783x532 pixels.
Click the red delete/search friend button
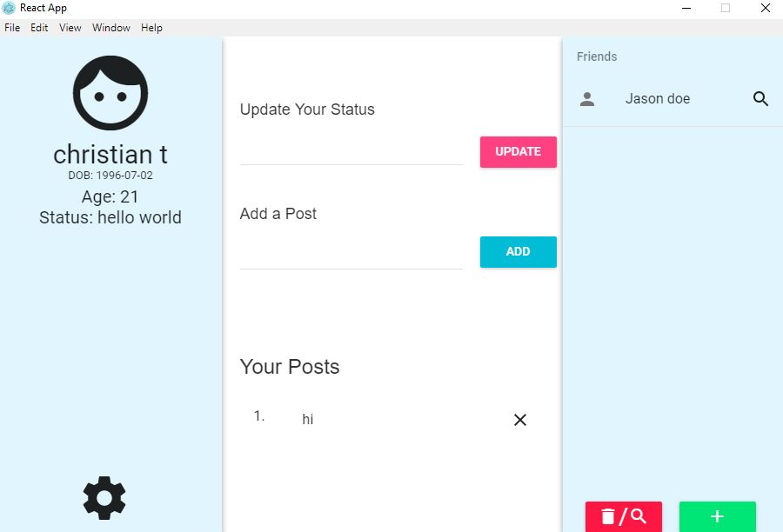click(624, 516)
